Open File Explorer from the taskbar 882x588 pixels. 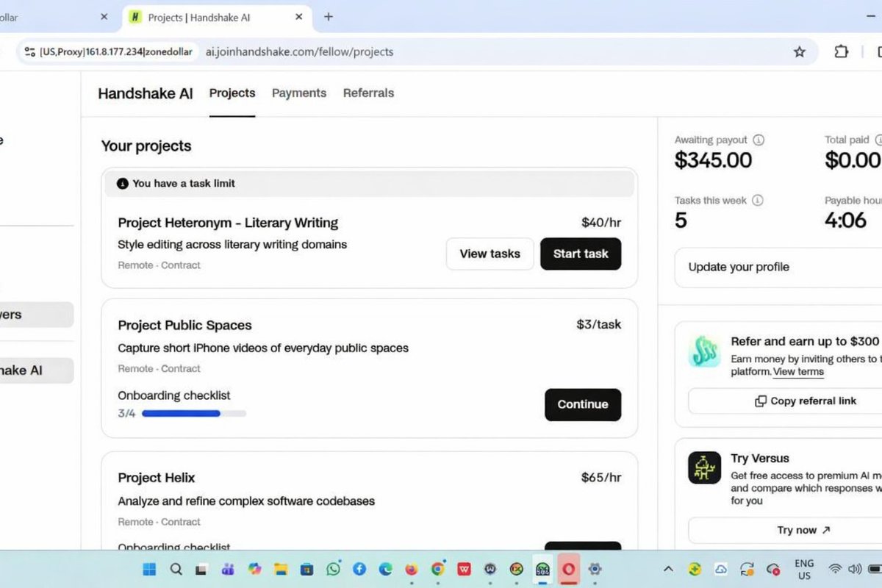[x=280, y=569]
